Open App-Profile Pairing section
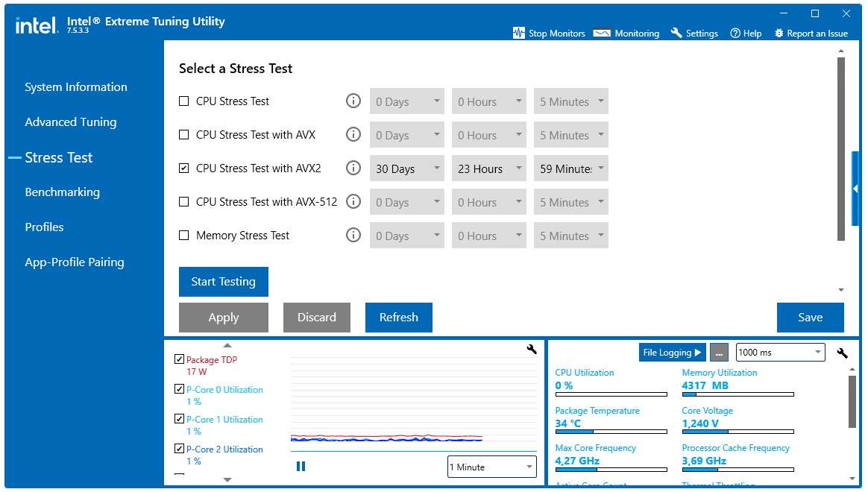Screen dimensions: 868x492 tap(74, 262)
